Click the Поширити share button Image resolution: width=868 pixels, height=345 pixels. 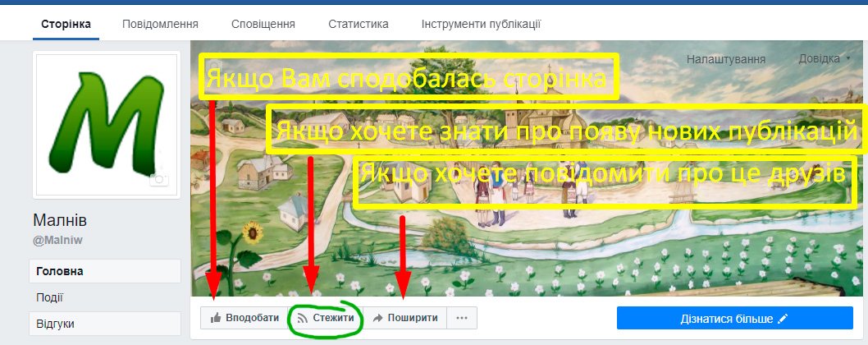(404, 318)
